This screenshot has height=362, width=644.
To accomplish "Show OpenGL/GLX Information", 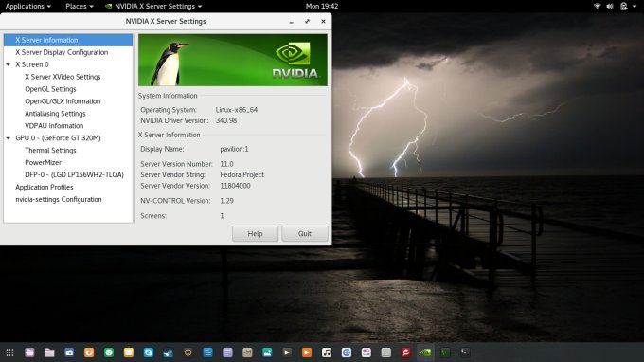I will pos(63,101).
